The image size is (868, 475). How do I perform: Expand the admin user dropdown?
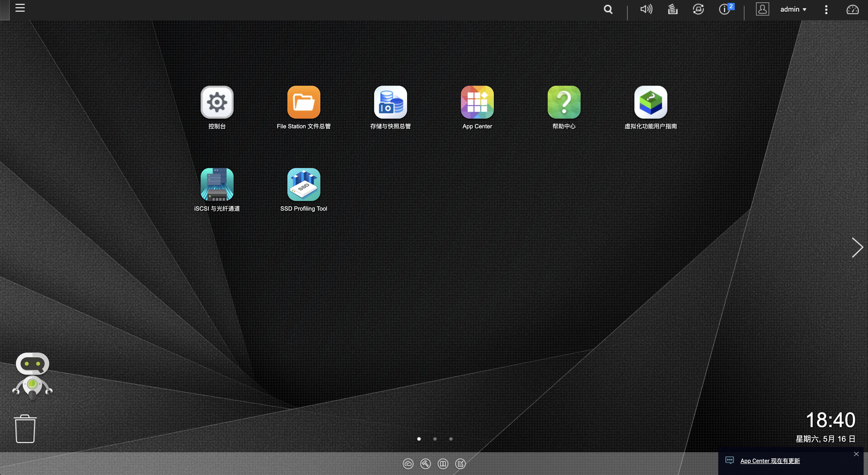pos(793,9)
